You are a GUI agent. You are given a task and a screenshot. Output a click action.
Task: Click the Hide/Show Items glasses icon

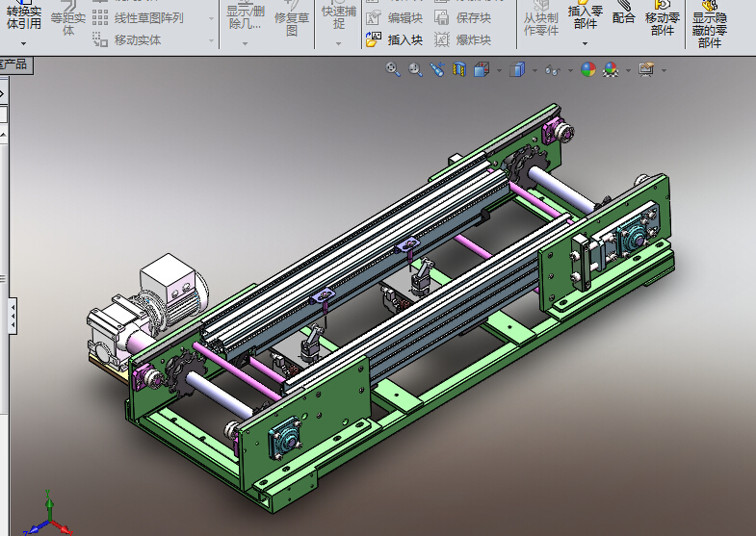tap(553, 70)
